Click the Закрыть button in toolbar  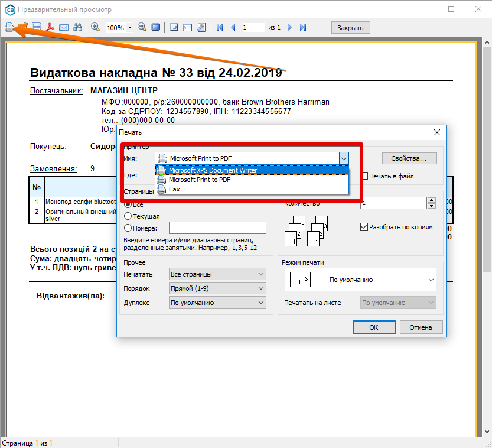coord(350,28)
